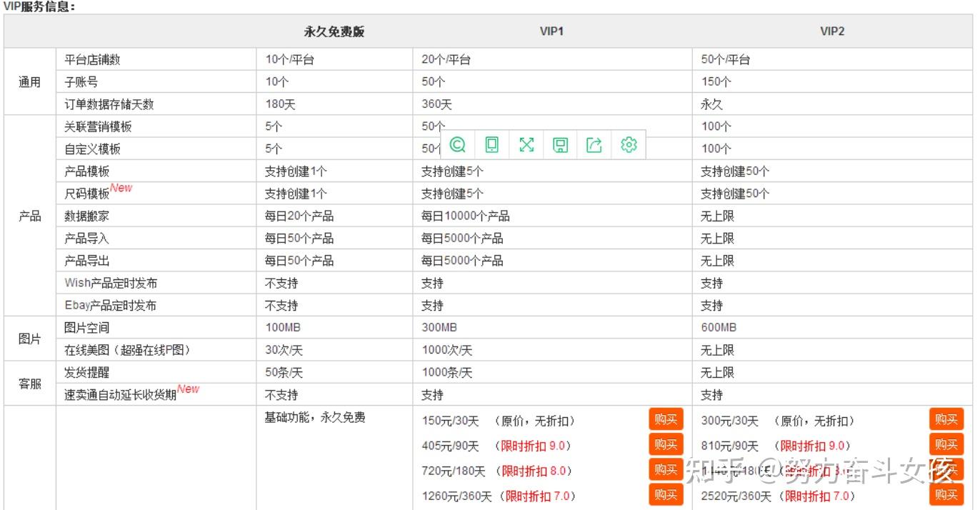
Task: Open settings with the gear icon
Action: coord(628,144)
